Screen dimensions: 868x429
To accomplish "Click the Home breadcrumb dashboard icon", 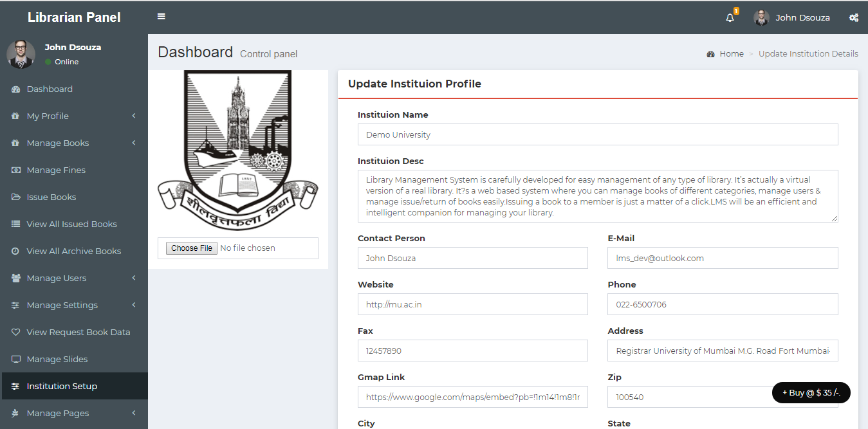I will click(710, 54).
